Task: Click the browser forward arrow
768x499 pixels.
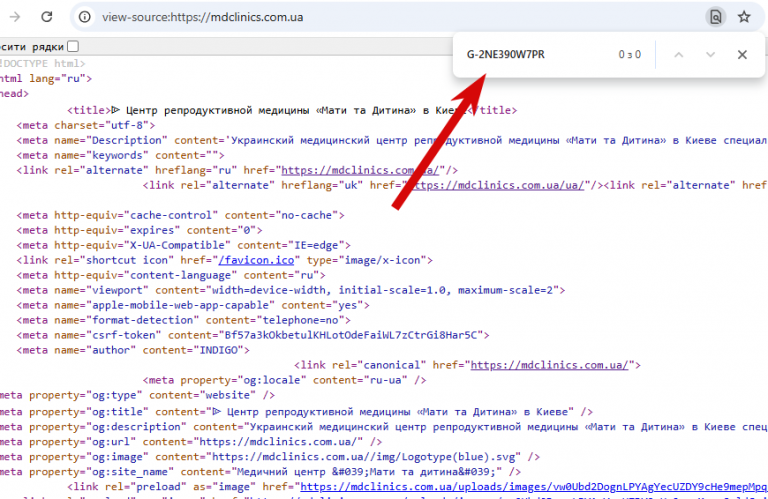Action: (x=15, y=17)
